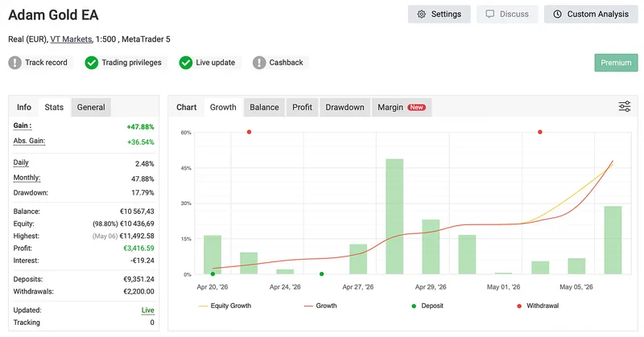Open chart options sliders icon
Screen dimensions: 644x337
point(625,107)
